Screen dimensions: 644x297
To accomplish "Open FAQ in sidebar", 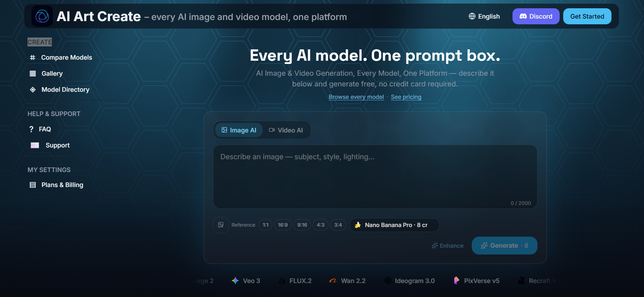I will point(45,129).
